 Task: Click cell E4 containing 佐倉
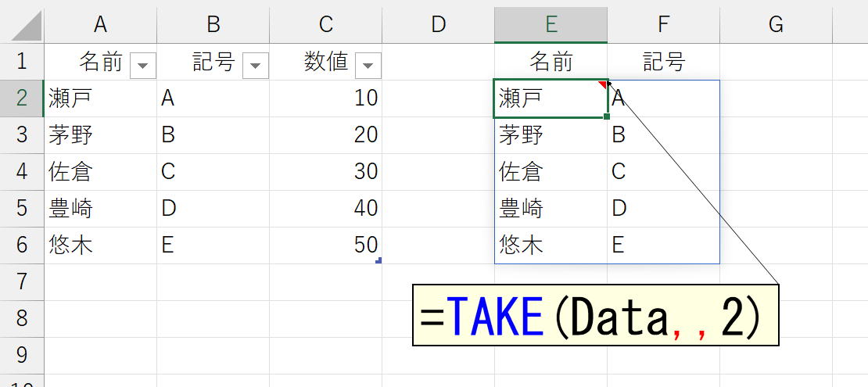(x=551, y=172)
